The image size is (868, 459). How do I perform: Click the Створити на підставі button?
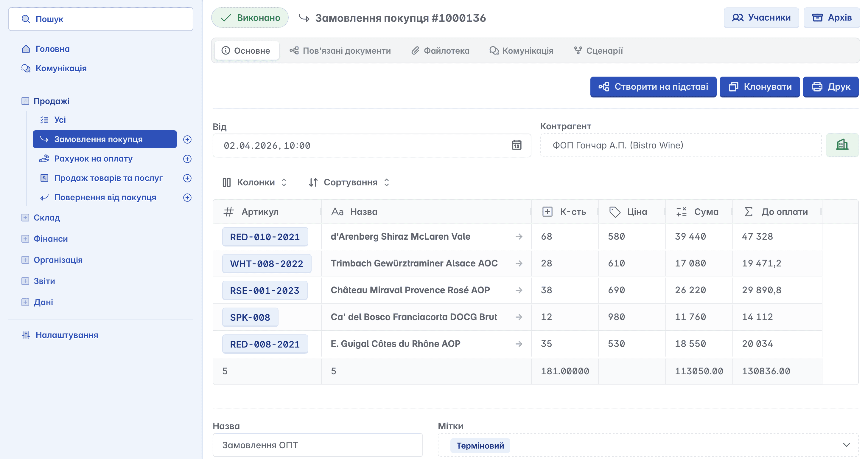coord(653,87)
